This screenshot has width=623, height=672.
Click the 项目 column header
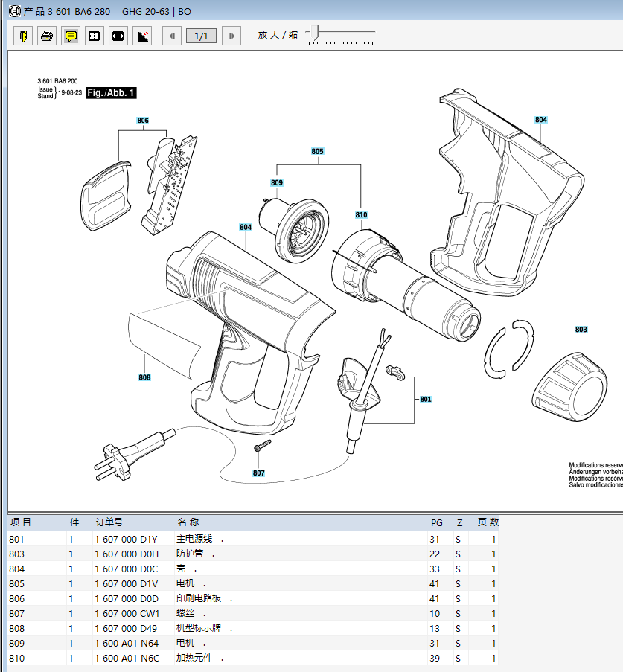(x=21, y=522)
